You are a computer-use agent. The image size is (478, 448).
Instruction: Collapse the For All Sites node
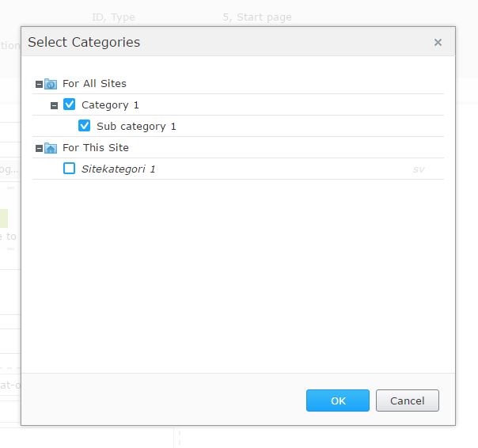[x=39, y=84]
